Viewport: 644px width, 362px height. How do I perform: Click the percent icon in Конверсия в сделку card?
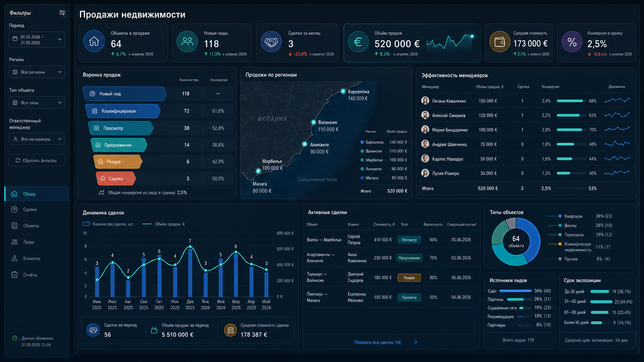tap(572, 42)
